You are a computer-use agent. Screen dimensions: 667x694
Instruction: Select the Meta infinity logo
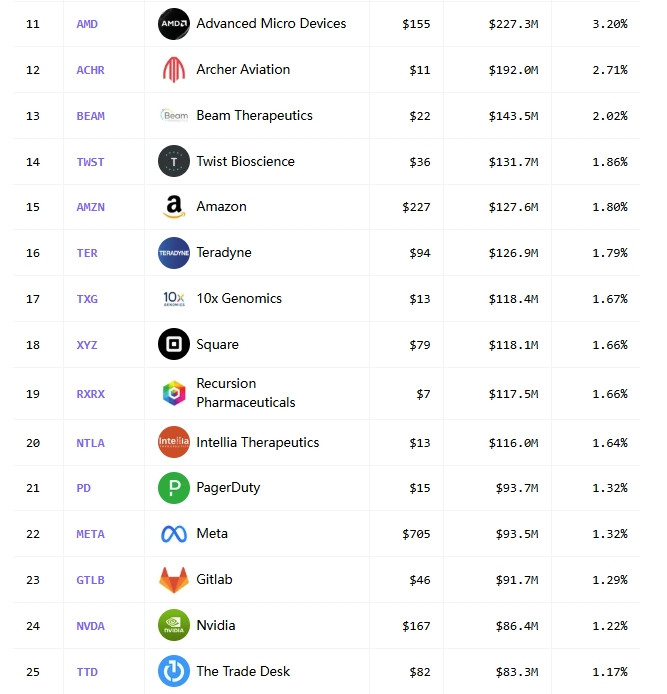(173, 534)
